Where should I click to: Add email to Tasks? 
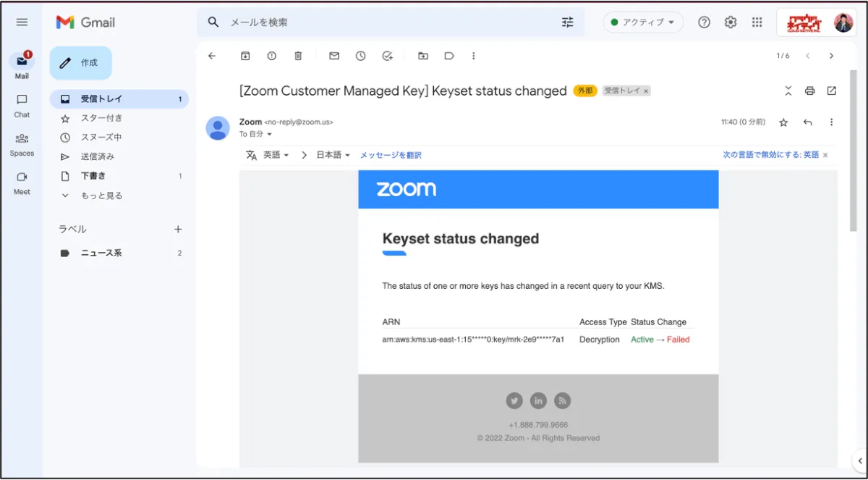point(387,56)
